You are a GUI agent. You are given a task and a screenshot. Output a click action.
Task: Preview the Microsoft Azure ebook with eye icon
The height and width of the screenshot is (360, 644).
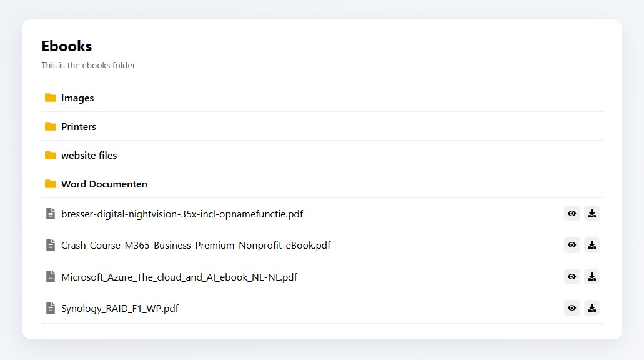click(572, 276)
